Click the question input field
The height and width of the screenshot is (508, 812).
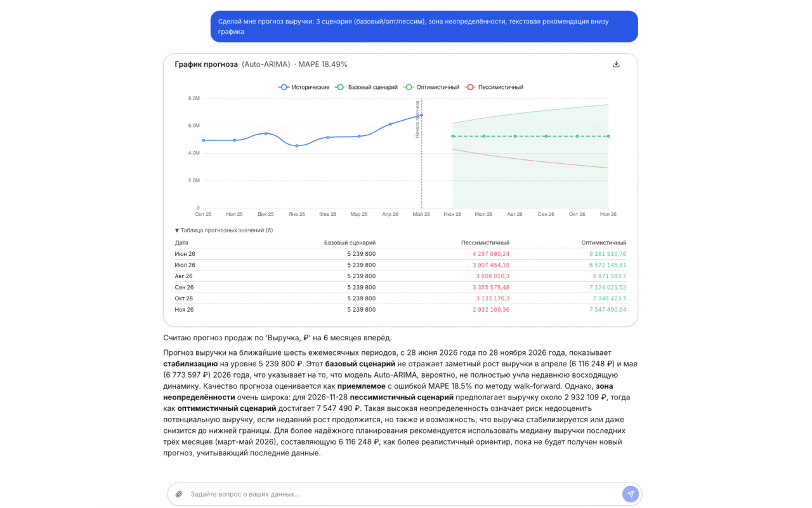tap(403, 494)
